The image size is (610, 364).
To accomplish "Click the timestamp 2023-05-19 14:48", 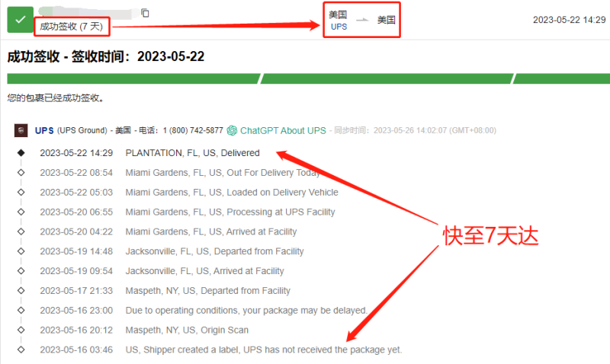I will (76, 251).
